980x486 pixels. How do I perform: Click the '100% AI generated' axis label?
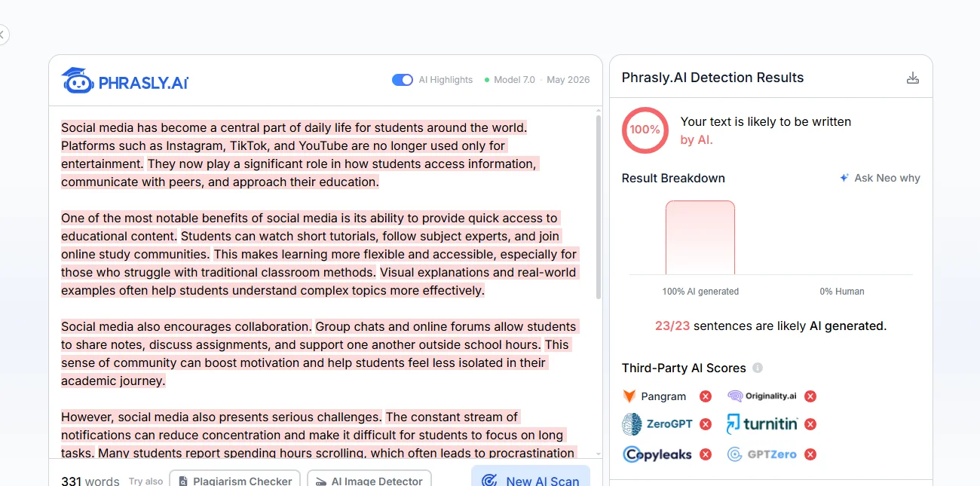pos(700,292)
